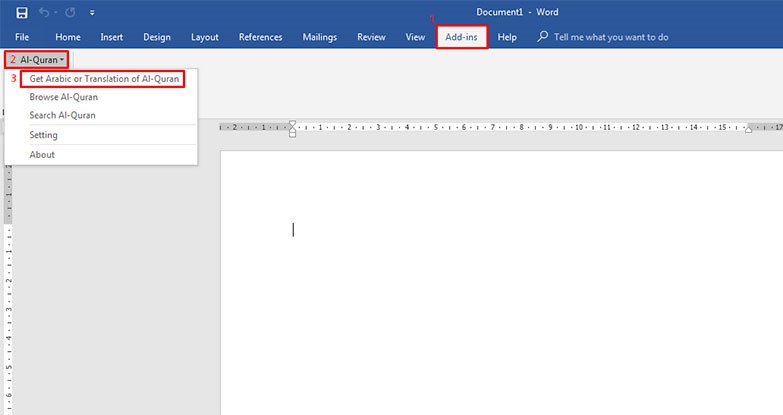Go to the References tab
The height and width of the screenshot is (415, 783).
(x=260, y=37)
